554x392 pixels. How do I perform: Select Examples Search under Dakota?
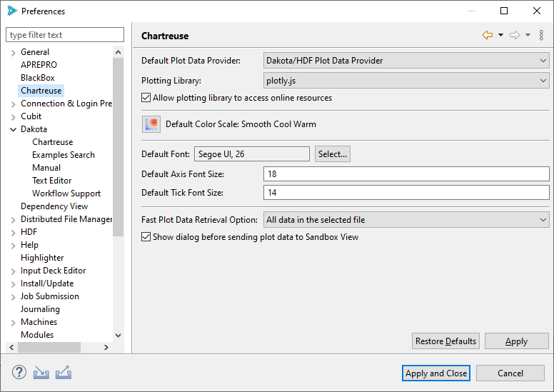[63, 155]
